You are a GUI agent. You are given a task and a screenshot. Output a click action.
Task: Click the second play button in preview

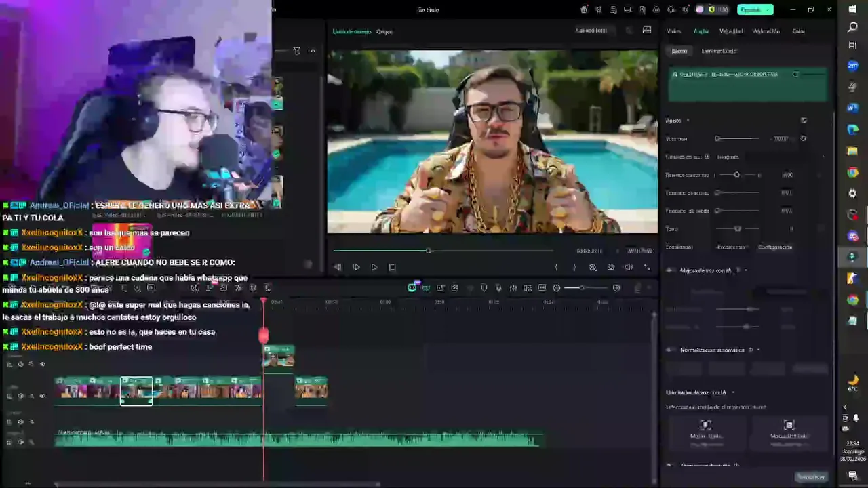(x=374, y=267)
